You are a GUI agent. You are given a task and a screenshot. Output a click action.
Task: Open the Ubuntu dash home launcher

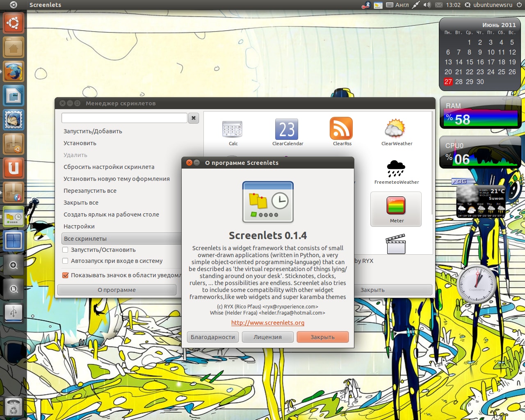pyautogui.click(x=14, y=23)
